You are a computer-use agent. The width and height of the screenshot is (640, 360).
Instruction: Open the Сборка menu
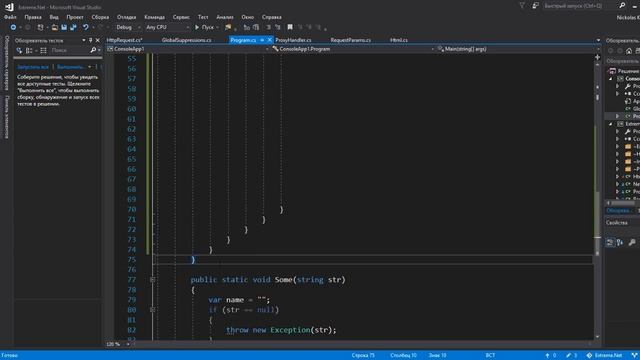(100, 17)
